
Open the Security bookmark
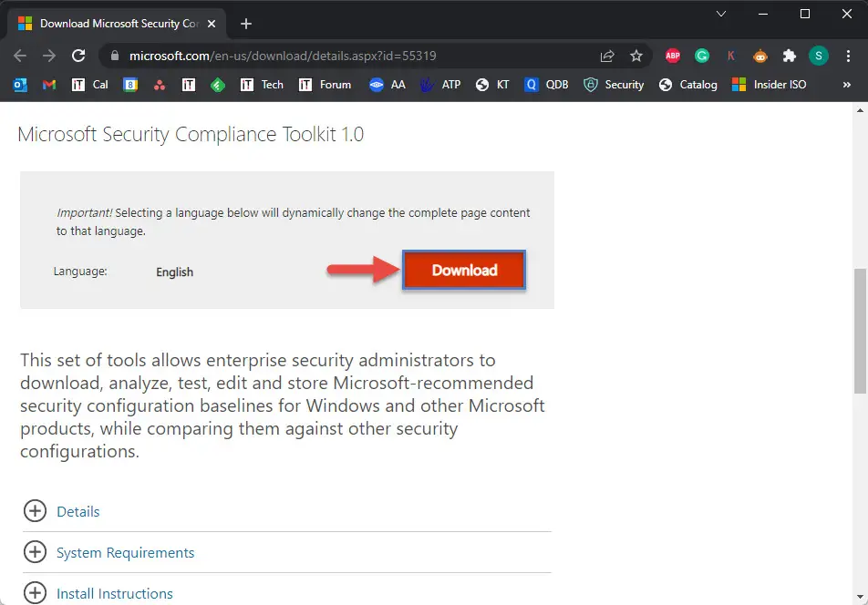click(614, 85)
